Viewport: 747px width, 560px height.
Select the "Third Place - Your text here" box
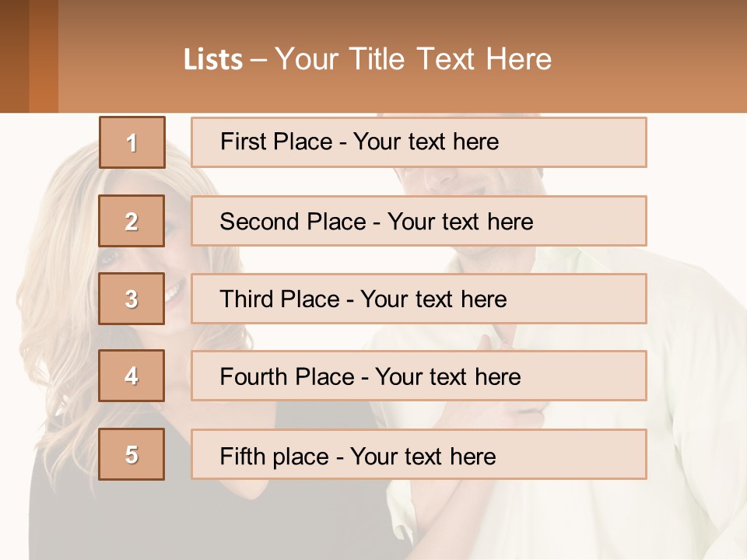[x=419, y=299]
